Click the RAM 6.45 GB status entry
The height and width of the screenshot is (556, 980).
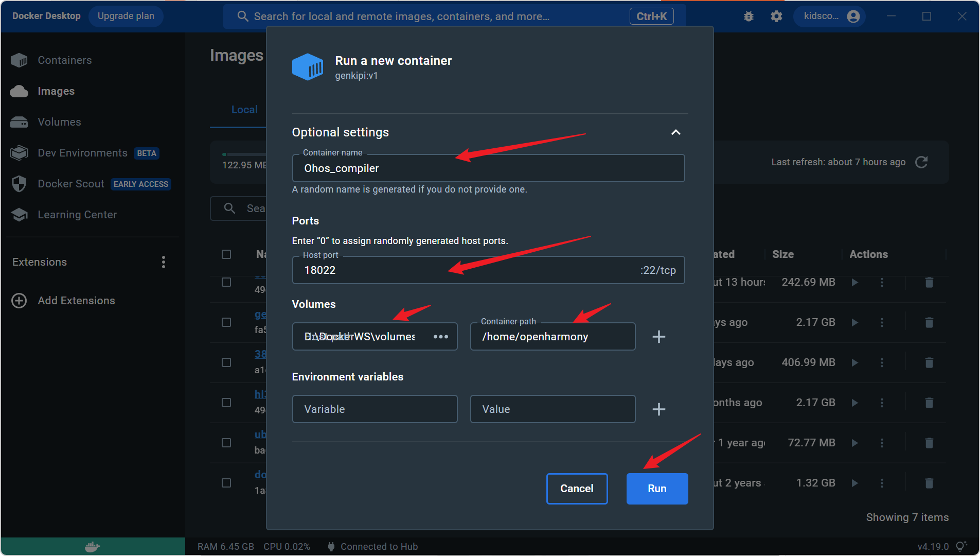[226, 547]
